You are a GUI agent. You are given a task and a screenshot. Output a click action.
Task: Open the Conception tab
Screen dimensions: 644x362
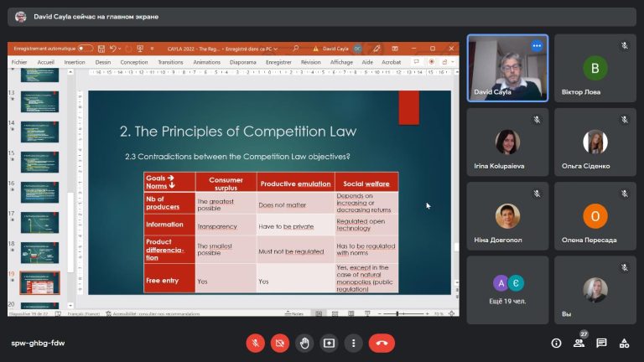[x=134, y=62]
